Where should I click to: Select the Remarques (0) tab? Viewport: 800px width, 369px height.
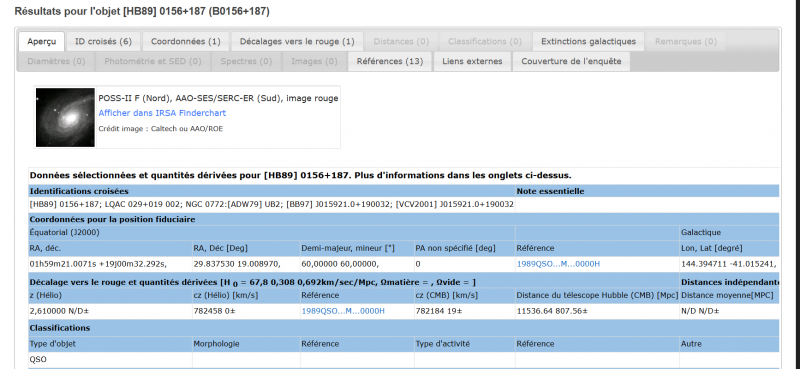[x=686, y=41]
